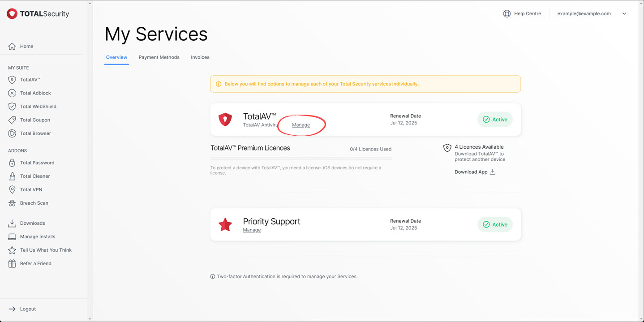
Task: Open Total VPN under Addons
Action: click(x=31, y=189)
